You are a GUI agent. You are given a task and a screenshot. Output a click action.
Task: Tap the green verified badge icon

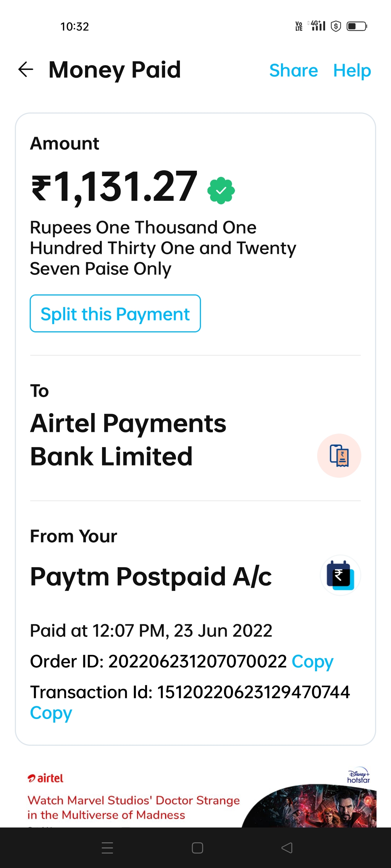tap(221, 191)
